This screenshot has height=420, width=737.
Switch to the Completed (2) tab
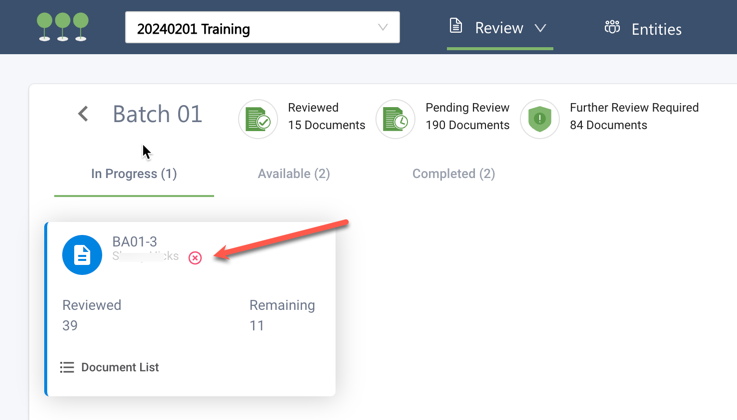coord(453,174)
